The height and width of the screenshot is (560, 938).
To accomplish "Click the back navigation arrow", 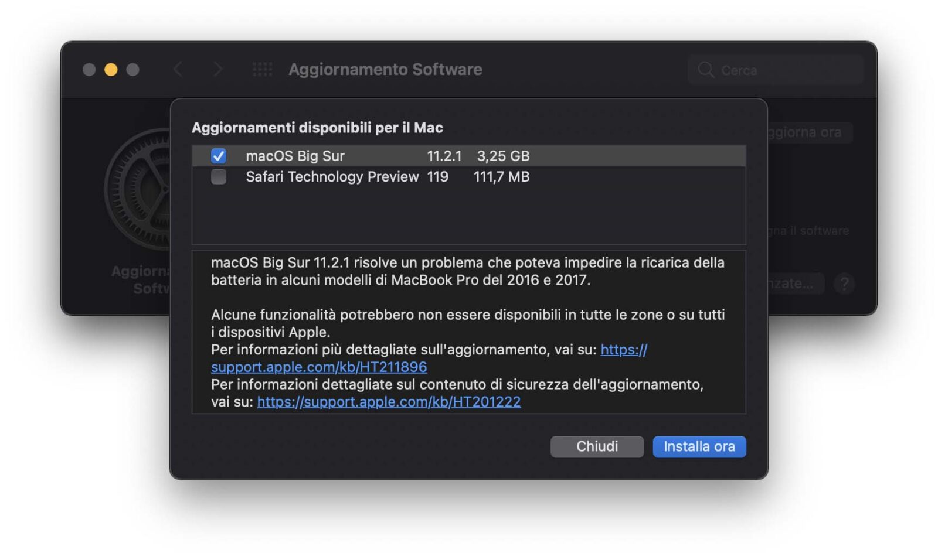I will [178, 69].
